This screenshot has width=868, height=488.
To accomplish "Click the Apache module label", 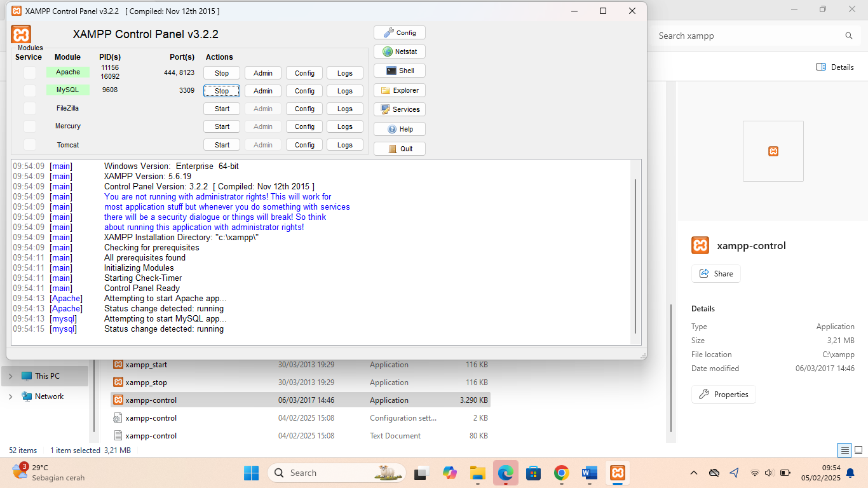I will click(x=68, y=72).
